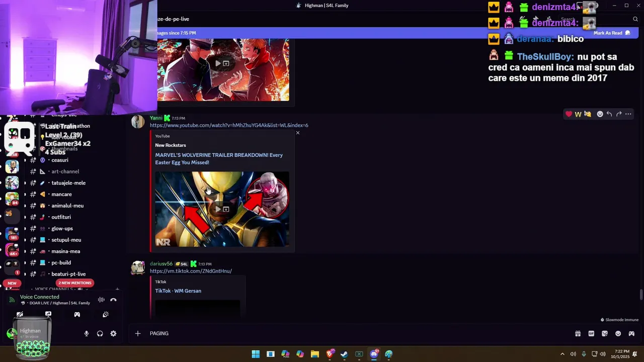Open File Explorer from taskbar

tap(315, 354)
